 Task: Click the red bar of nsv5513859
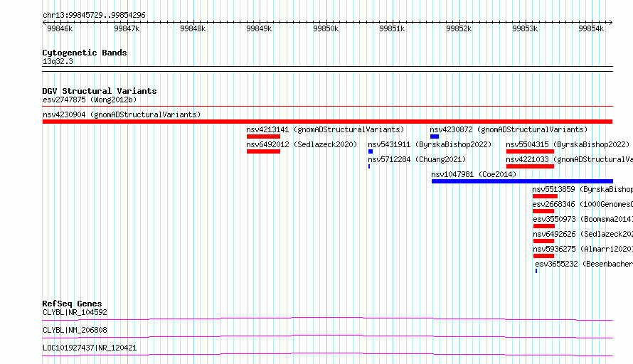coord(545,196)
